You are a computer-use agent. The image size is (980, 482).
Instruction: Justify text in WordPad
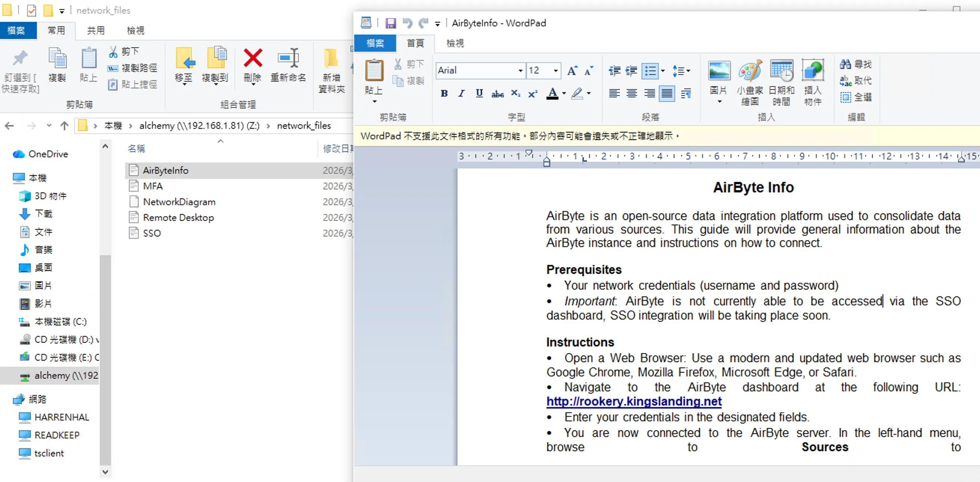(667, 93)
